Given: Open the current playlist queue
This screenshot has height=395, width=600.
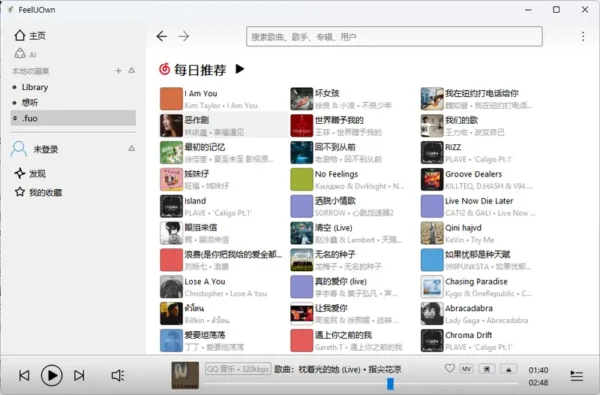Looking at the screenshot, I should pos(577,376).
